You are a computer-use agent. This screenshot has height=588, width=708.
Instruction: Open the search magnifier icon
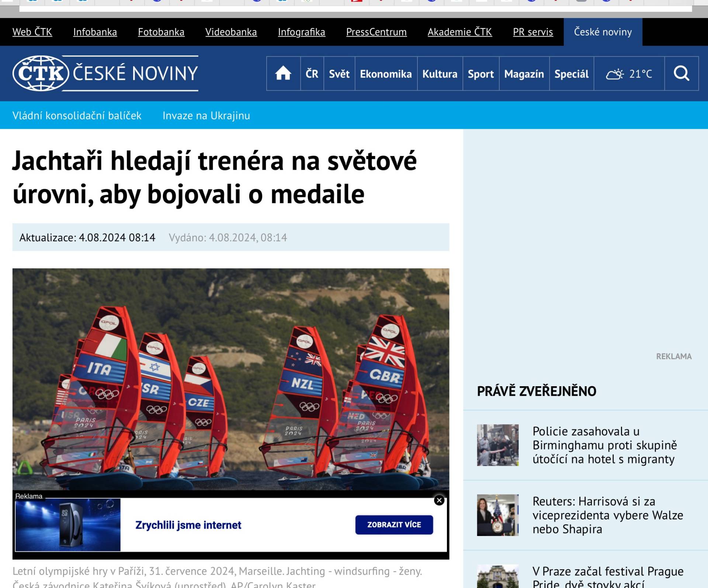(x=681, y=73)
